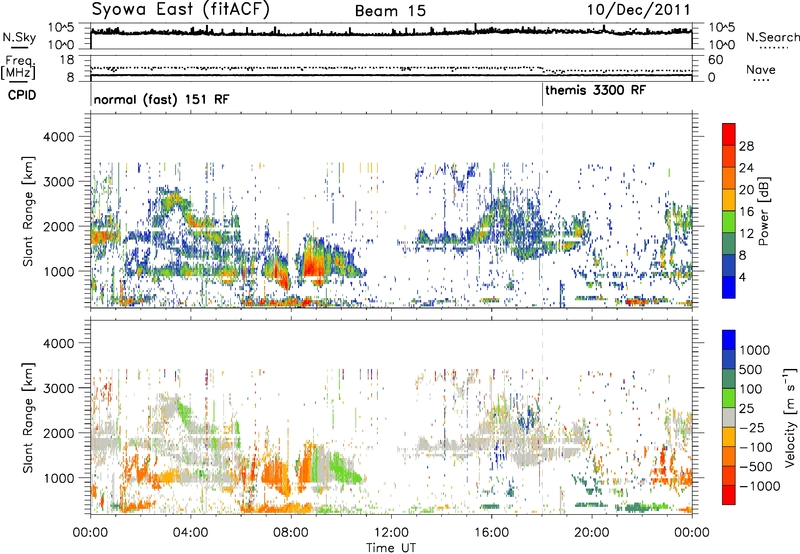Click the "-1000" Velocity color bar label
This screenshot has height=554, width=800.
759,486
